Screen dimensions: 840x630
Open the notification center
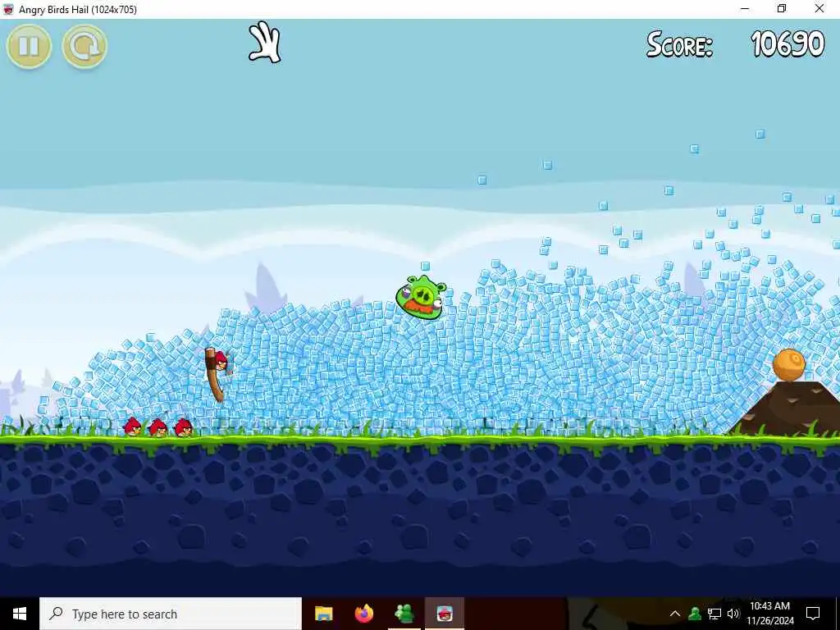813,614
